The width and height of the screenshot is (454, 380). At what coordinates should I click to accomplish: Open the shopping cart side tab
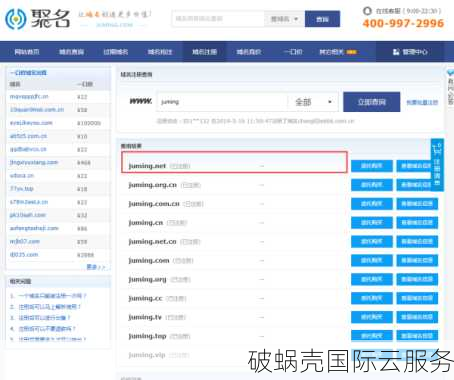pyautogui.click(x=437, y=165)
